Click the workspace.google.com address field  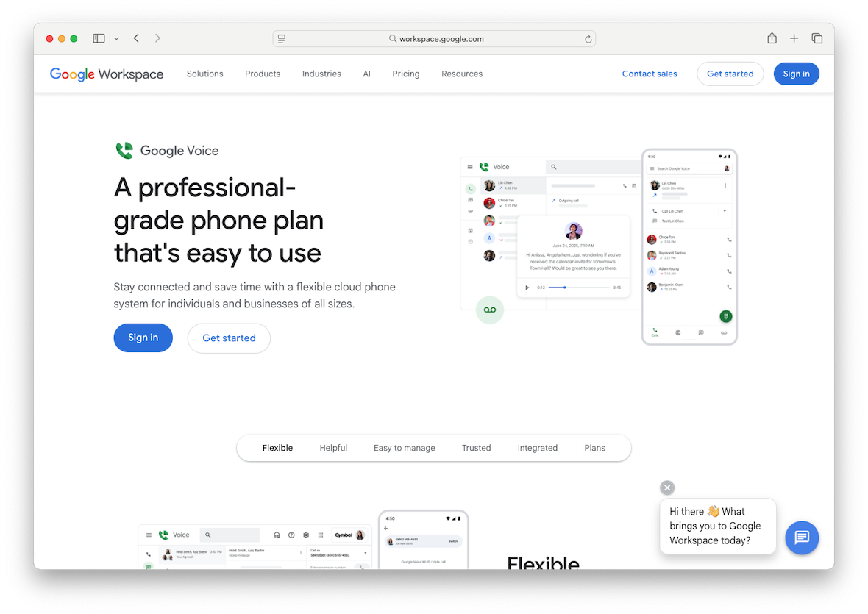[434, 39]
